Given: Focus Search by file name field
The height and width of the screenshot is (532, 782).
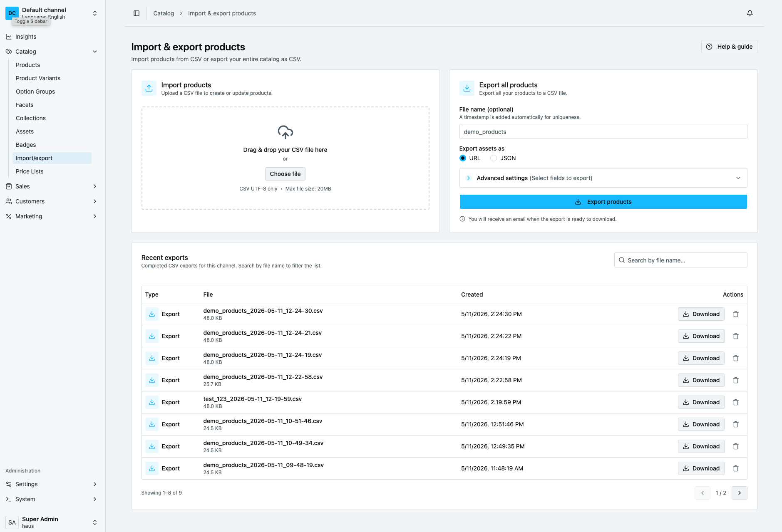Looking at the screenshot, I should point(681,260).
